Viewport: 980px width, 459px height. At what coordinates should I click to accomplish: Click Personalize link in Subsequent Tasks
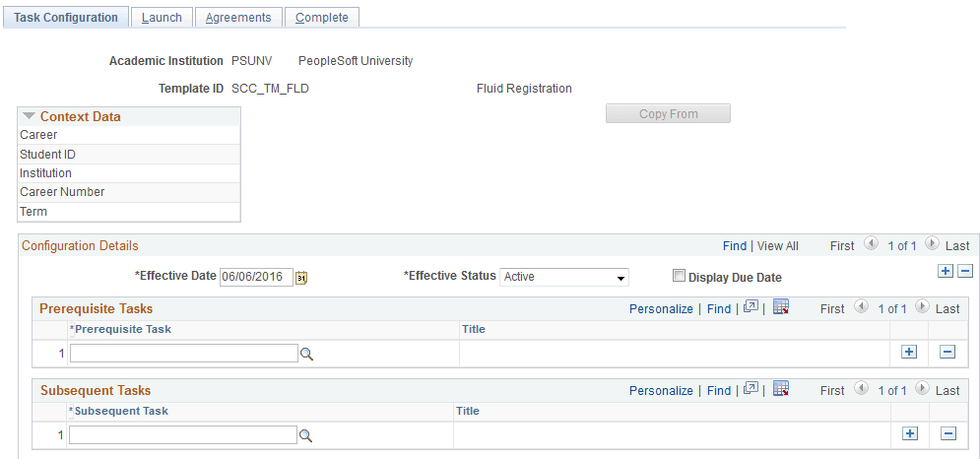[661, 391]
